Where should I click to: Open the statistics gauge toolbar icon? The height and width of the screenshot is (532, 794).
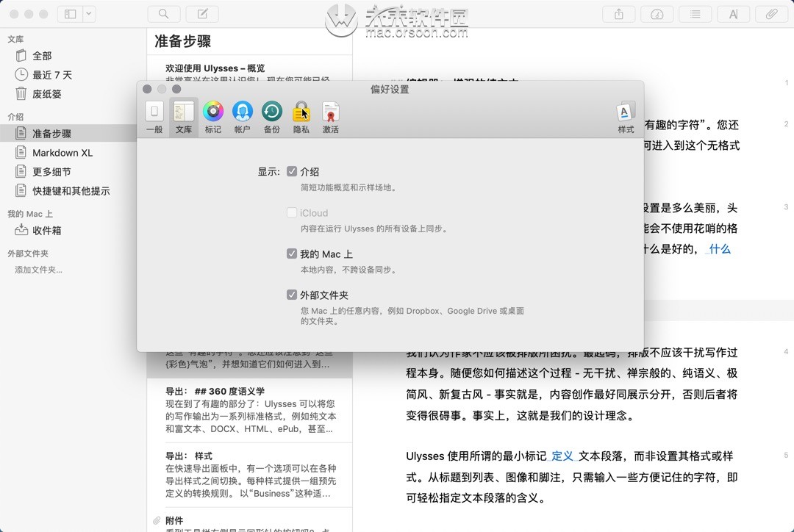(x=657, y=14)
